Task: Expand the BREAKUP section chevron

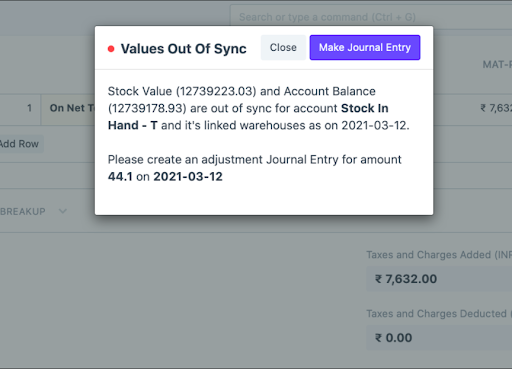Action: 63,211
